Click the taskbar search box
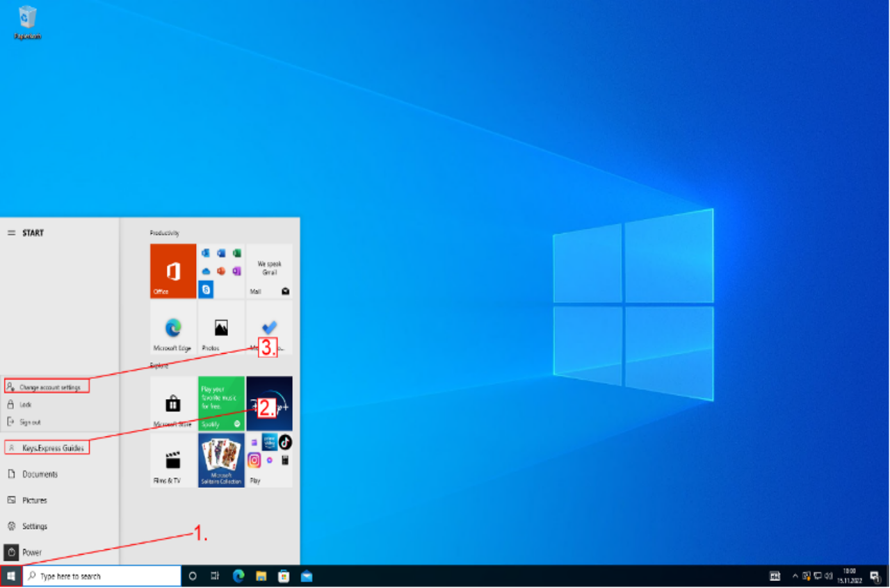This screenshot has width=890, height=588. [x=102, y=576]
